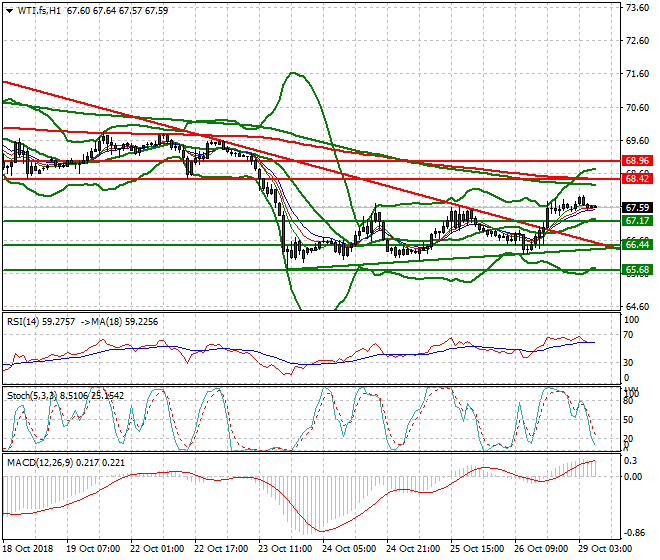Click the -0.86 MACD scale value
The width and height of the screenshot is (660, 560).
(634, 533)
